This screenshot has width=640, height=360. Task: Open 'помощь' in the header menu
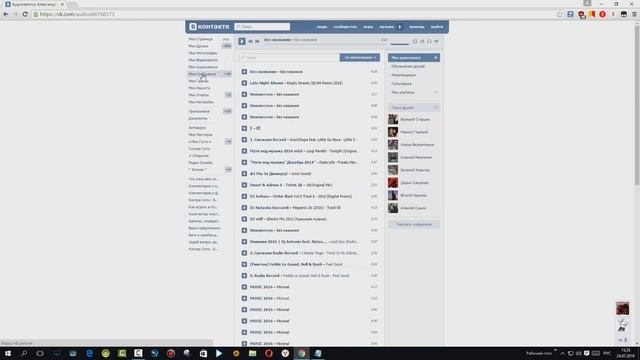coord(417,27)
